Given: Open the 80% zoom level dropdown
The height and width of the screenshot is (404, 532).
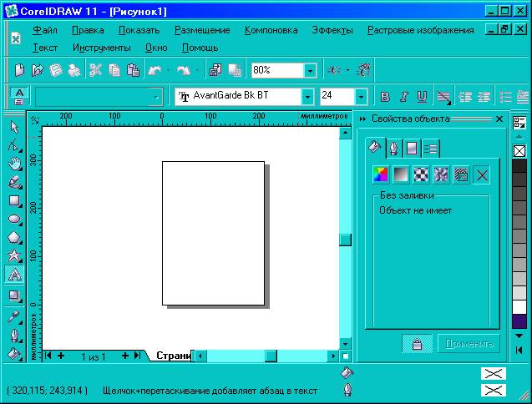Looking at the screenshot, I should [x=310, y=71].
